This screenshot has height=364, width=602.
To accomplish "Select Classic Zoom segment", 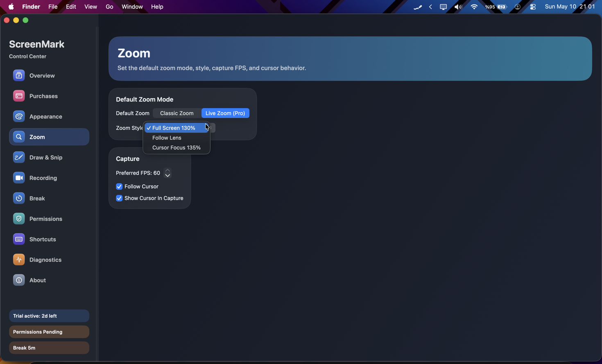I will (177, 113).
